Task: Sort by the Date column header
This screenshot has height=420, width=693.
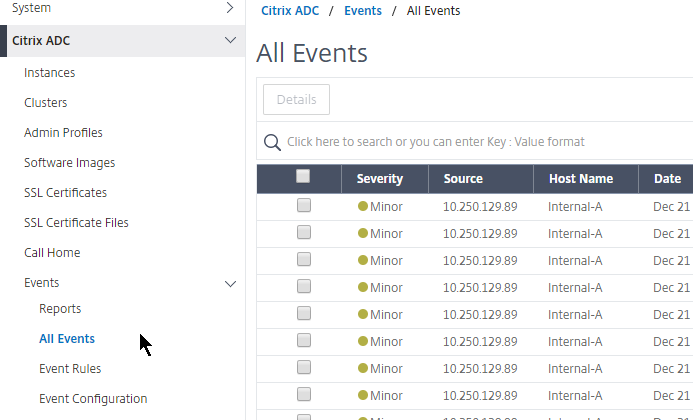Action: pyautogui.click(x=667, y=179)
